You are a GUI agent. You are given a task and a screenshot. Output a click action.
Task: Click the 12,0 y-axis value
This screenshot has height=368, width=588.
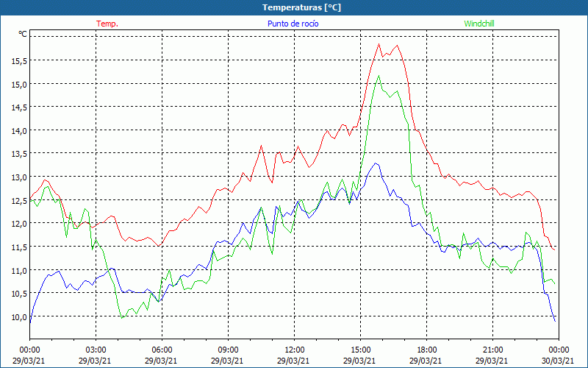pos(19,224)
